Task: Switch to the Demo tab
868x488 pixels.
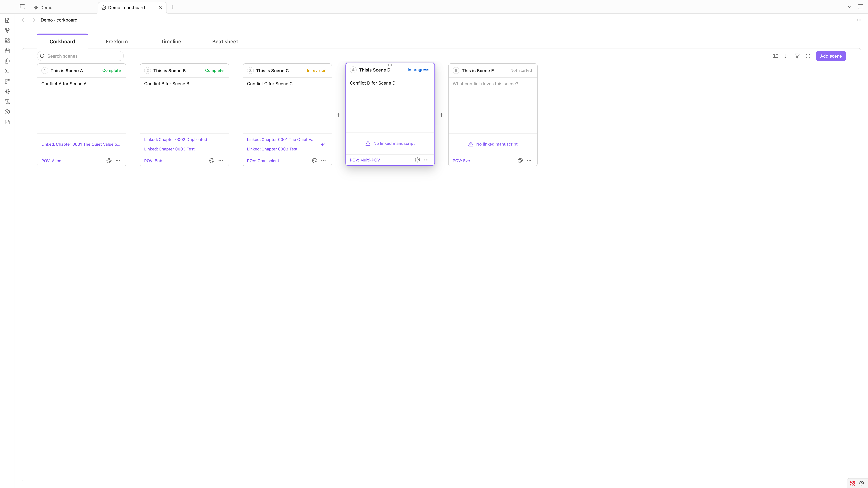Action: (x=46, y=7)
